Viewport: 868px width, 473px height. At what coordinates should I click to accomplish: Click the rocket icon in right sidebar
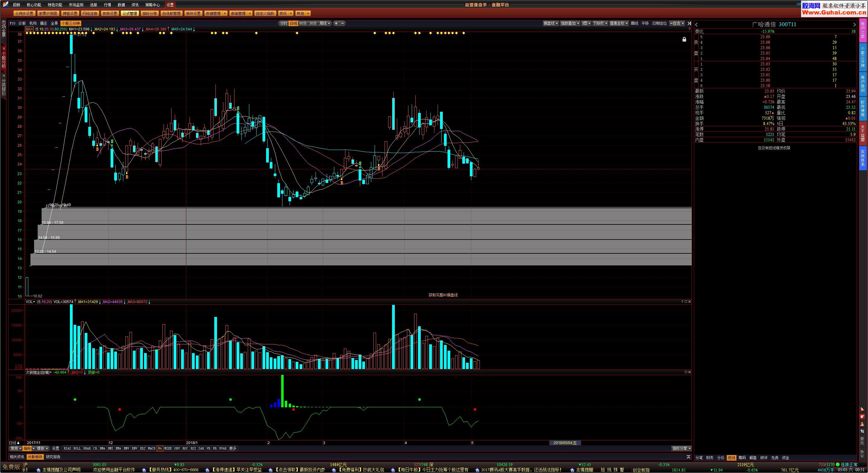(x=862, y=409)
